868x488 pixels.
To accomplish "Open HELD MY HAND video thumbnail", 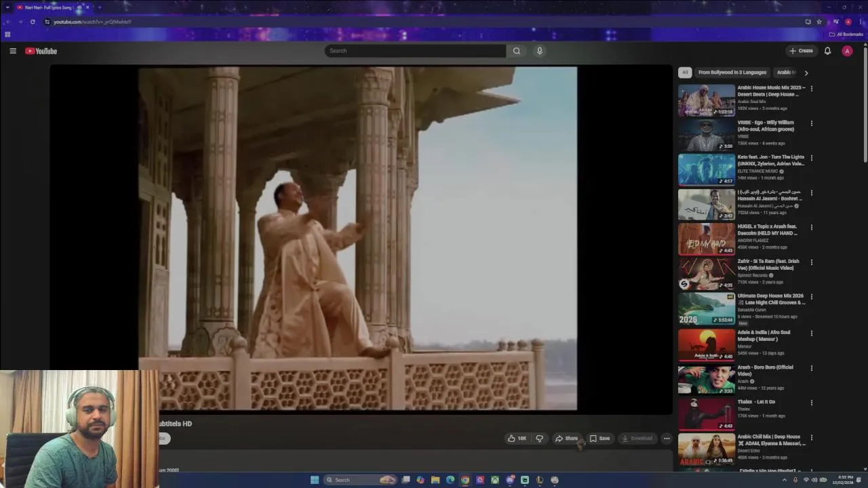I will click(707, 239).
